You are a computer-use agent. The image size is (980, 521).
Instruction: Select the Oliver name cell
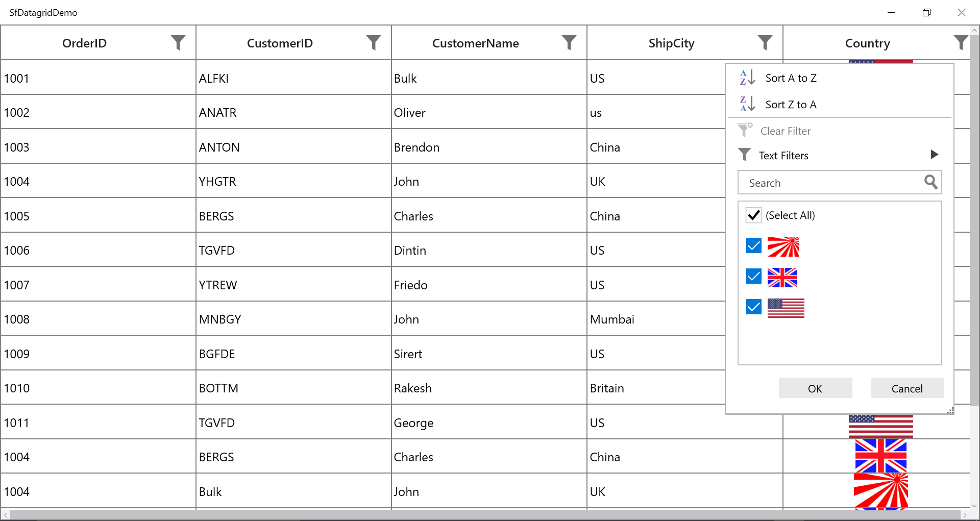(x=489, y=112)
